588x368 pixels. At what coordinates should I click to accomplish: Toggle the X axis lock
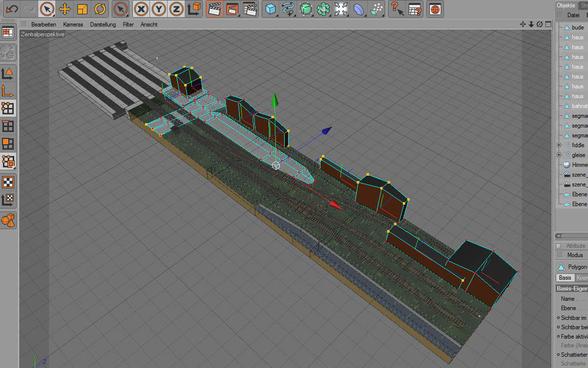pos(141,9)
